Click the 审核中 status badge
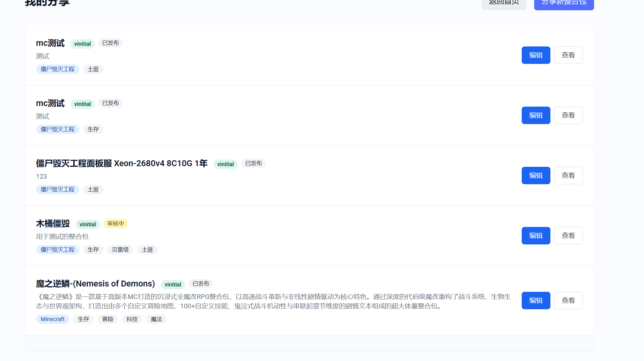644x361 pixels. (x=116, y=224)
